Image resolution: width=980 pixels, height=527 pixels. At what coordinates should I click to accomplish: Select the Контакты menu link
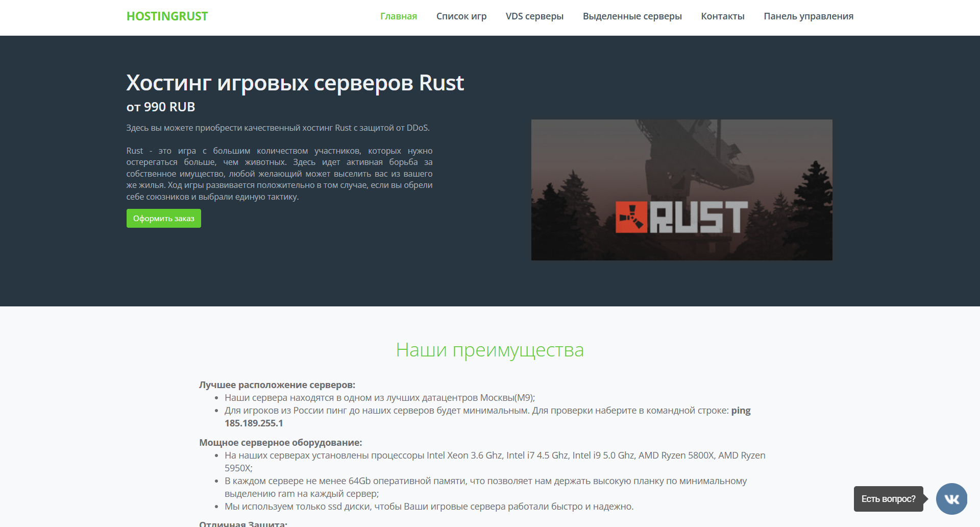point(722,16)
